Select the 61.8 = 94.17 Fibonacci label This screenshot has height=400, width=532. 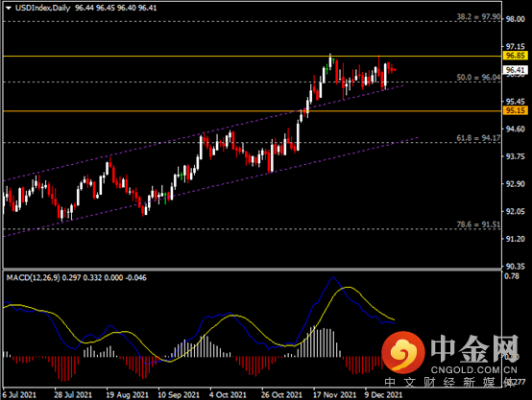(478, 138)
